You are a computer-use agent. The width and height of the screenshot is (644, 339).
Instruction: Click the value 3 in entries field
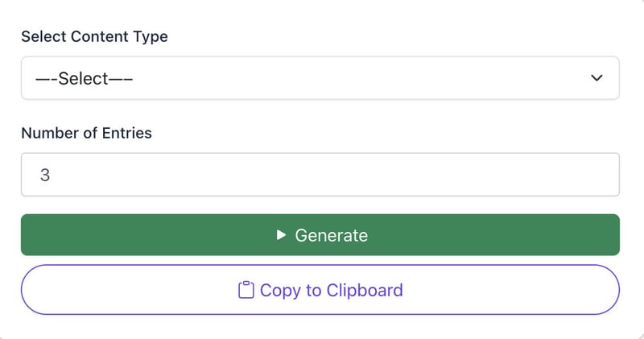coord(45,175)
